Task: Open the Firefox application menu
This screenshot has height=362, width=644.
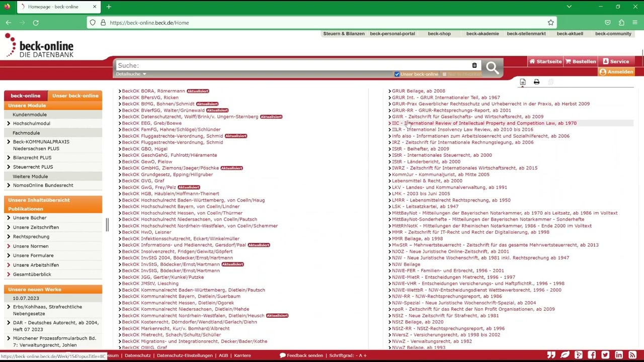Action: pyautogui.click(x=635, y=23)
